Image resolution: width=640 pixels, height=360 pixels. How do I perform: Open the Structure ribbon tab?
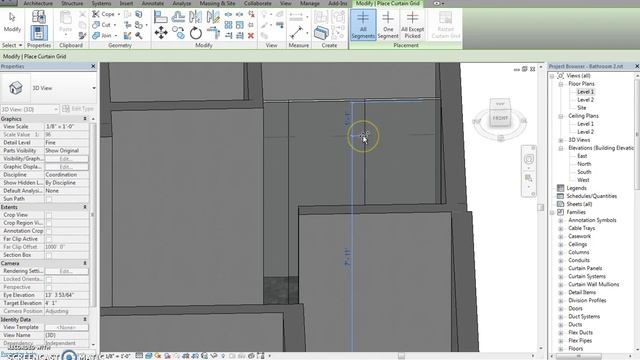pyautogui.click(x=72, y=3)
